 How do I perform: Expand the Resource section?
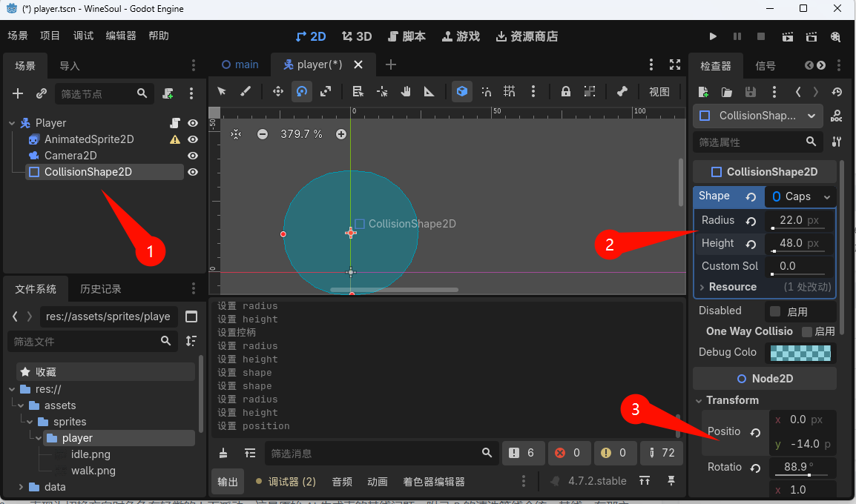coord(702,288)
